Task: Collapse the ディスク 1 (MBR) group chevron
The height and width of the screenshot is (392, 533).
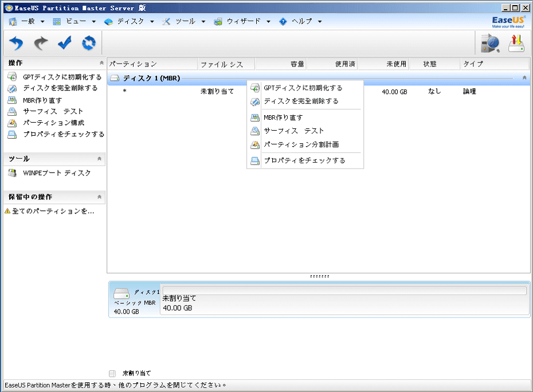Action: 524,78
